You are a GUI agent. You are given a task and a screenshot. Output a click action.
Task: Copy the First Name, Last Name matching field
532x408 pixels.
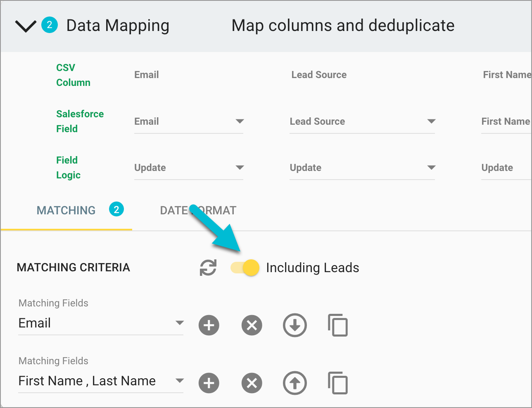(x=337, y=383)
